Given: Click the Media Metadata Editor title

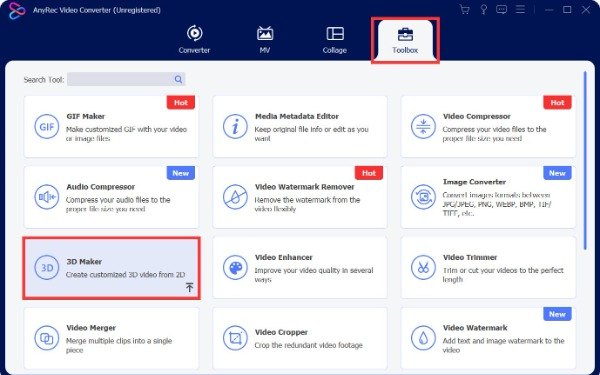Looking at the screenshot, I should [x=297, y=116].
